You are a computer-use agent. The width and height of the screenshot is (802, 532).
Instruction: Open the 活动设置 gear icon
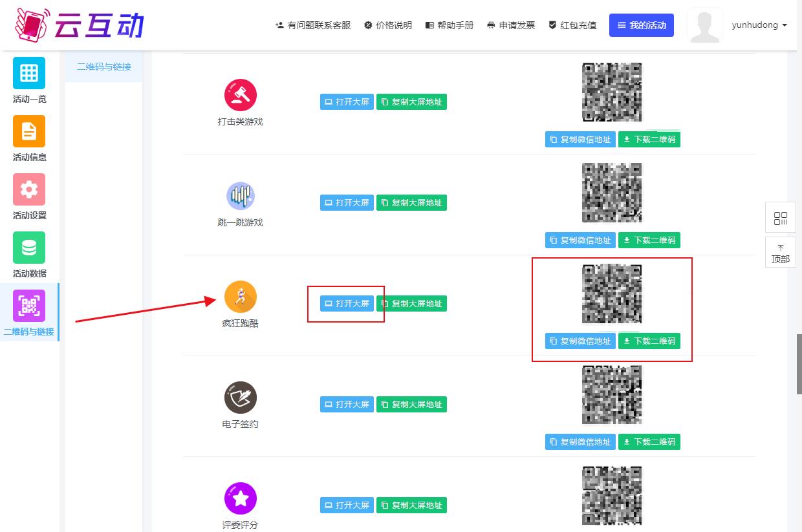click(x=29, y=189)
